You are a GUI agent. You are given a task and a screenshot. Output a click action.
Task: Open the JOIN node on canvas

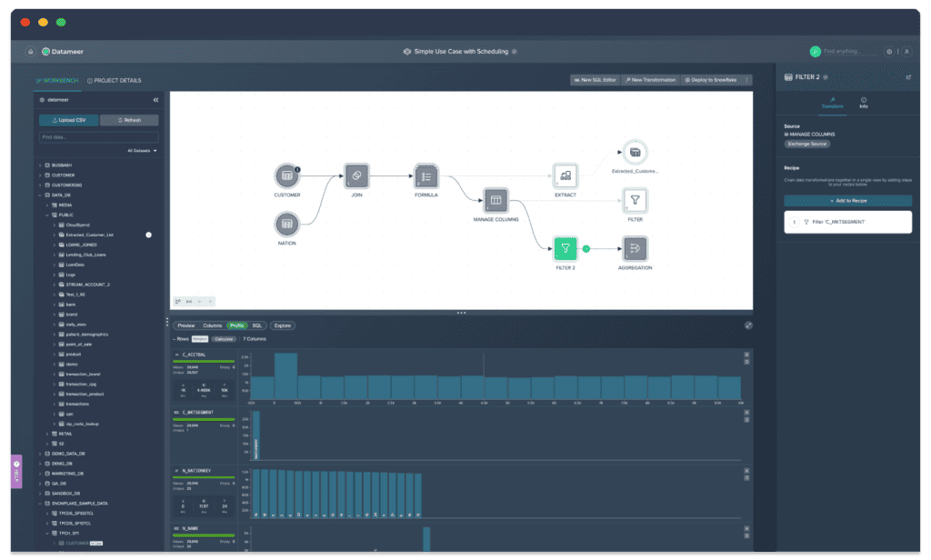[356, 175]
